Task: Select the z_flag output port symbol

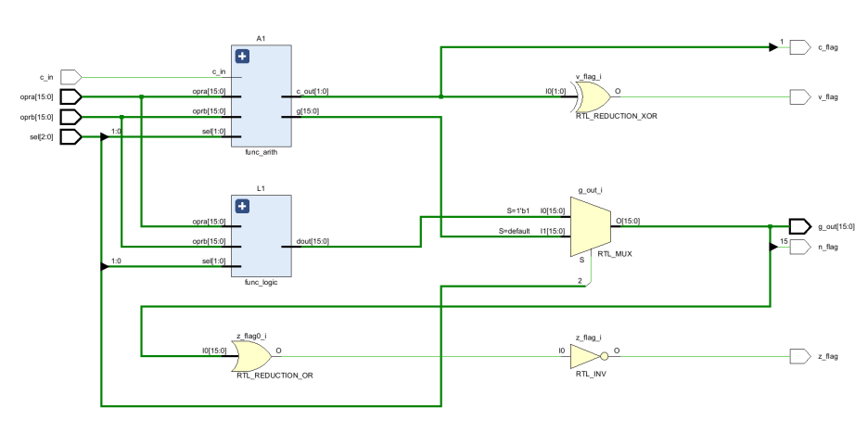Action: [x=800, y=356]
